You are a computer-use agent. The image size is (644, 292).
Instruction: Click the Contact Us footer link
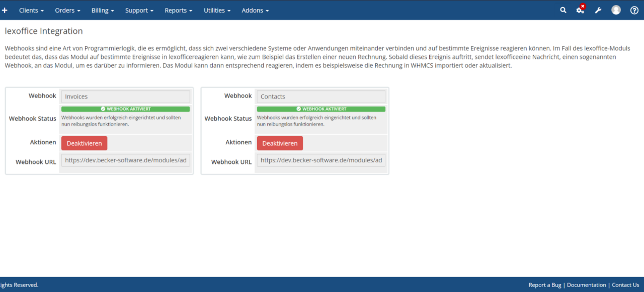[625, 285]
